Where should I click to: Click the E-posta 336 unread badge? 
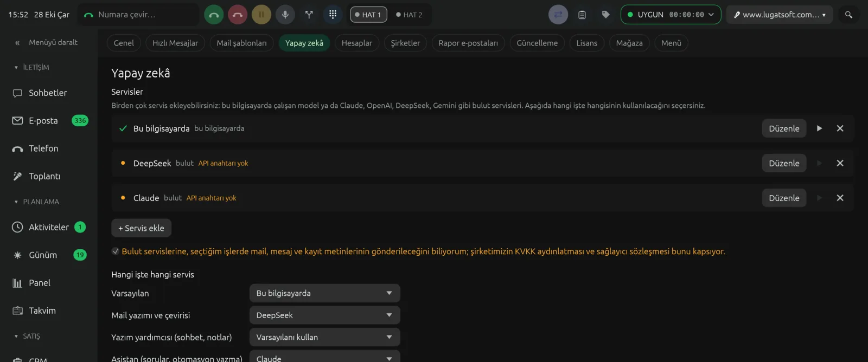[80, 120]
